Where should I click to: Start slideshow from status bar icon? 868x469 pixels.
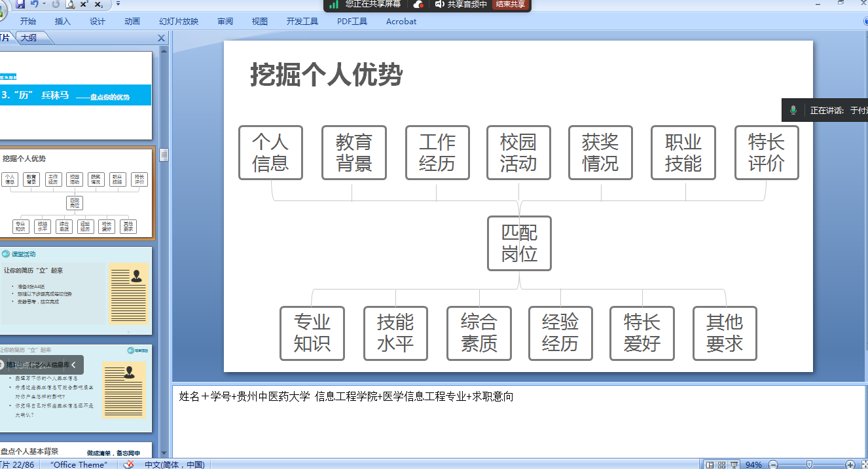click(734, 464)
